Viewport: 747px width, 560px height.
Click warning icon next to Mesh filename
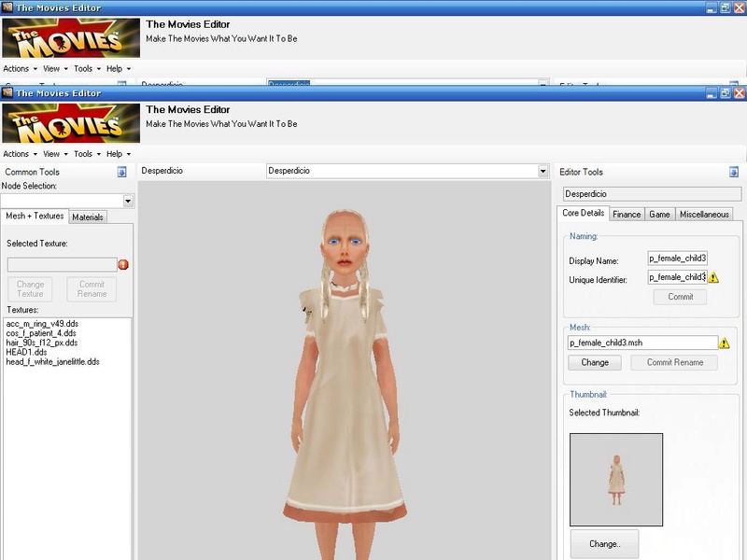725,343
